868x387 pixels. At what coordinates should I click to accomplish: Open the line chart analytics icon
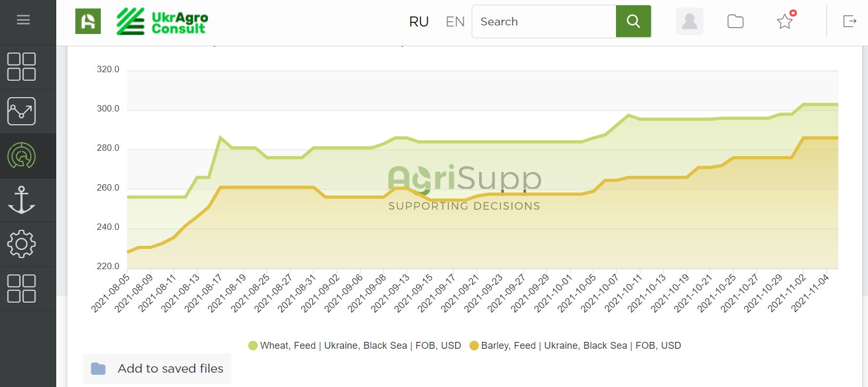click(22, 111)
